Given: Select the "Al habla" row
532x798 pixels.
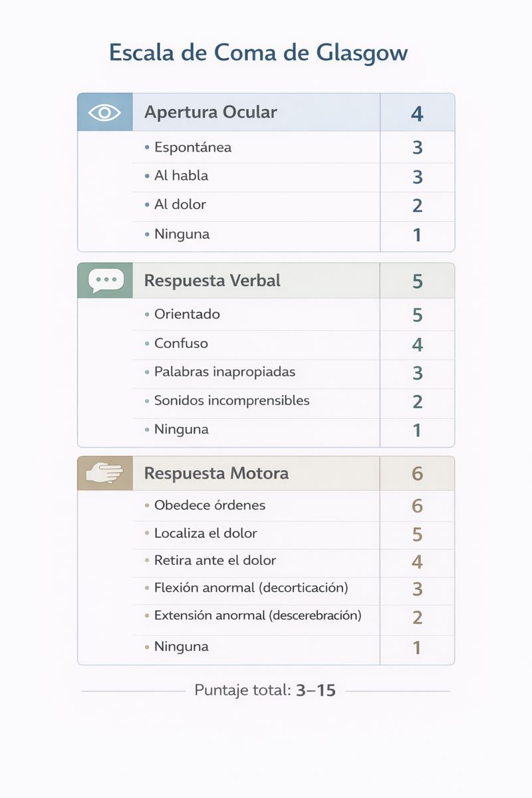Looking at the screenshot, I should (181, 176).
